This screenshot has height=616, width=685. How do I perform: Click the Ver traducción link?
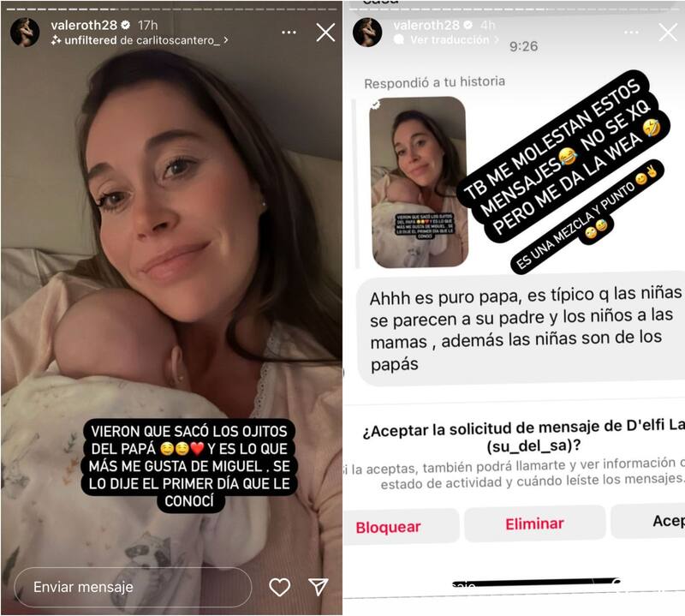pos(450,39)
